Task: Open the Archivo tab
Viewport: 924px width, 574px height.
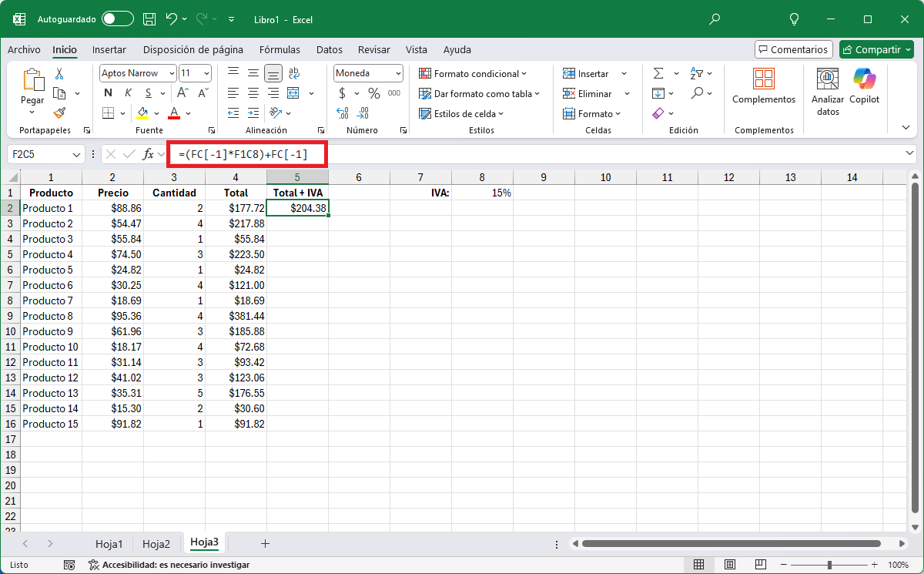Action: (x=24, y=49)
